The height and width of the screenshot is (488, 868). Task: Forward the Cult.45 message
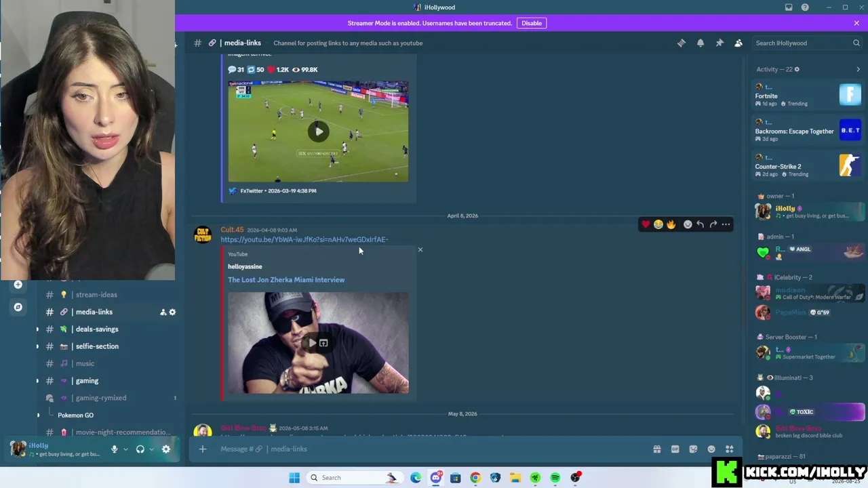(713, 224)
